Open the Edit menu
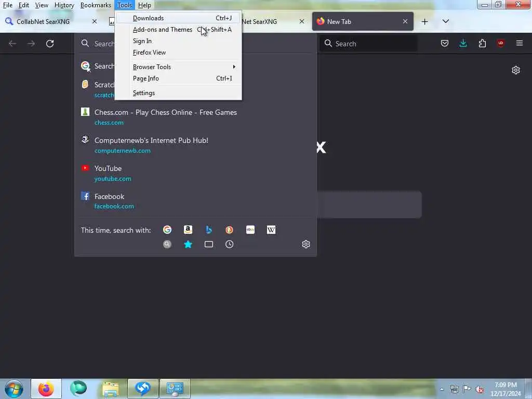The image size is (532, 399). coord(23,5)
